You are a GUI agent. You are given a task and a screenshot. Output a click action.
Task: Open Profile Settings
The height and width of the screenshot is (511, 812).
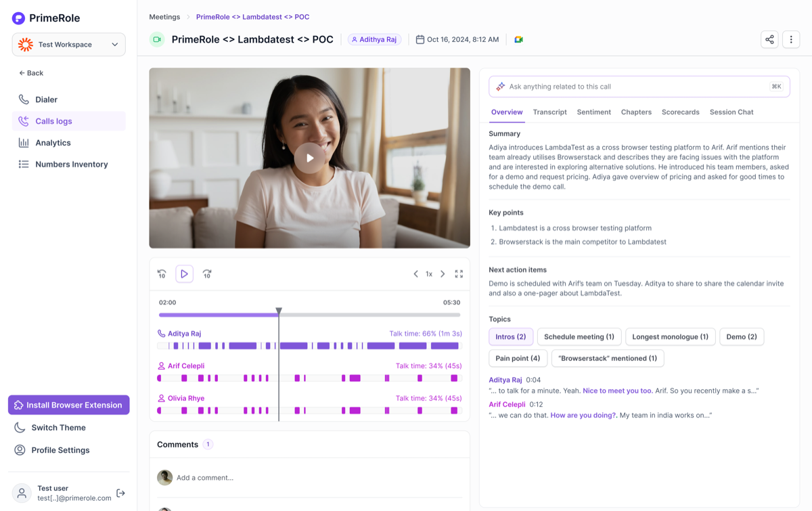tap(52, 450)
